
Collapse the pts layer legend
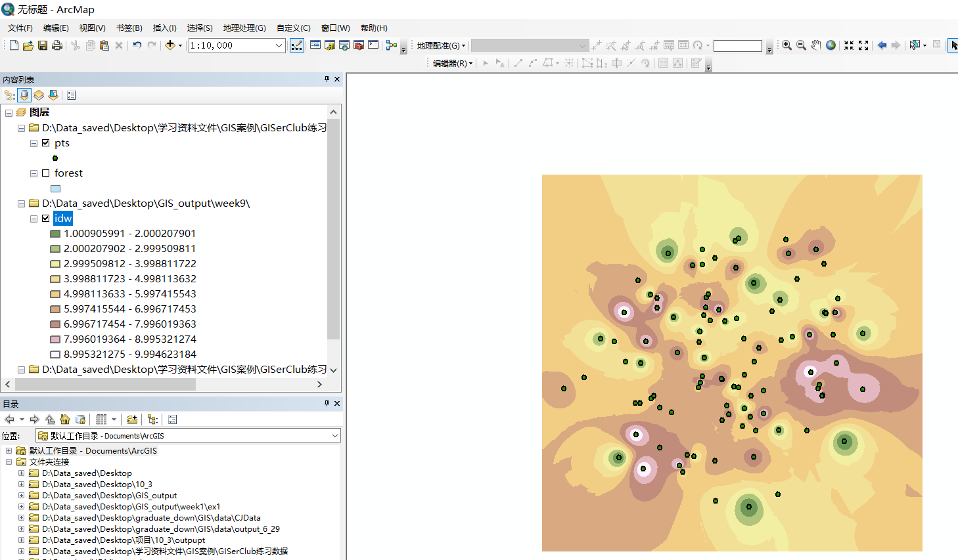34,143
